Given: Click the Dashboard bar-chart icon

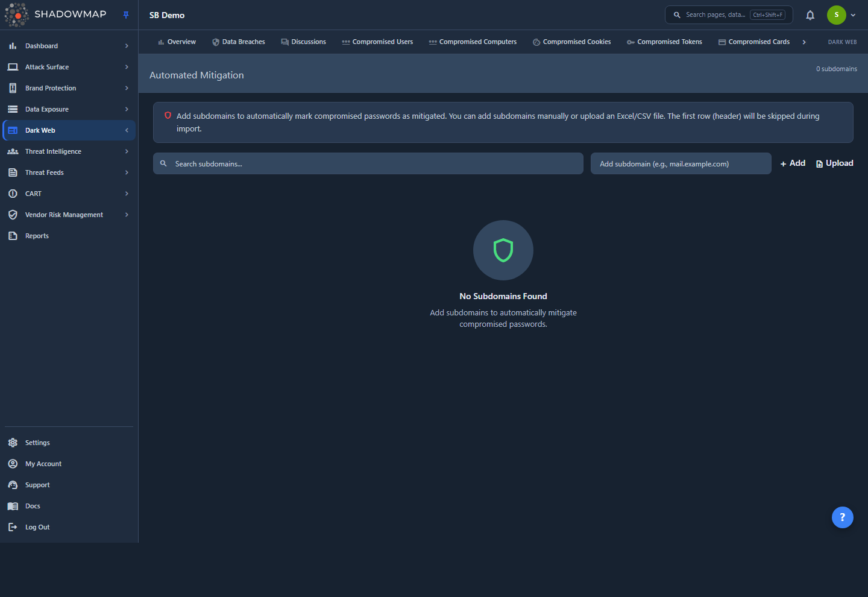Looking at the screenshot, I should [x=13, y=46].
